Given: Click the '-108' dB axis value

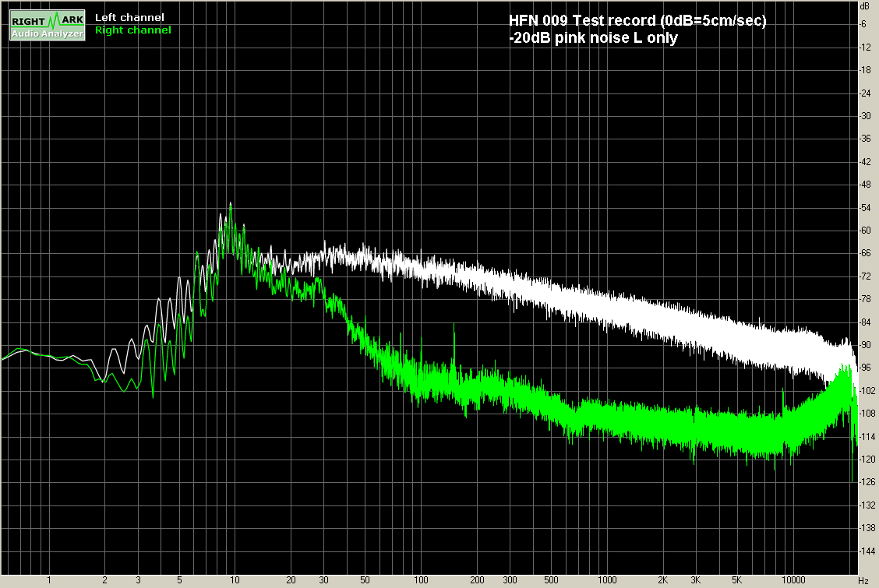Looking at the screenshot, I should 867,414.
